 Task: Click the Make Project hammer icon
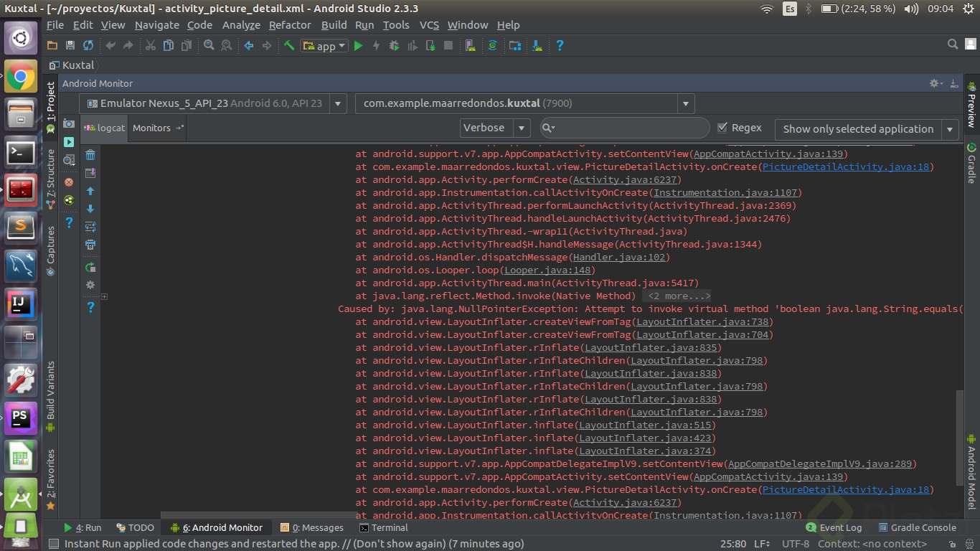(289, 46)
